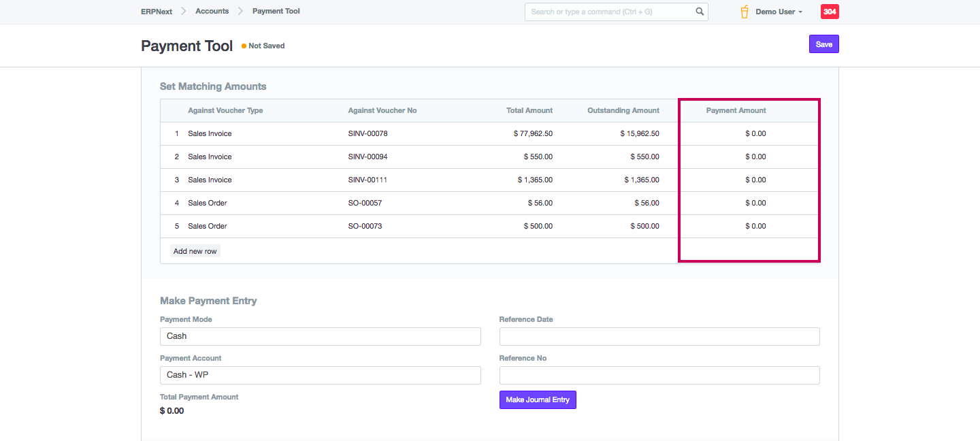Click Sales Order type in row 5
This screenshot has height=441, width=980.
pos(208,227)
